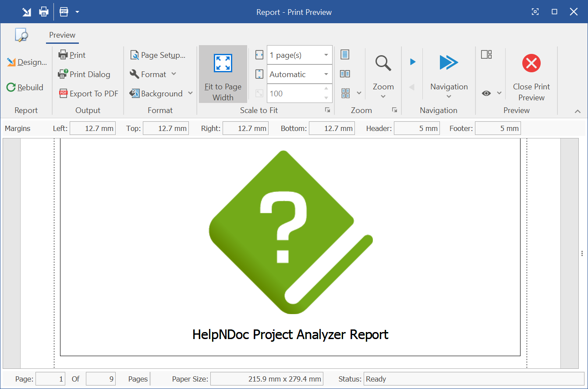Rebuild the report
The height and width of the screenshot is (389, 588).
[25, 87]
